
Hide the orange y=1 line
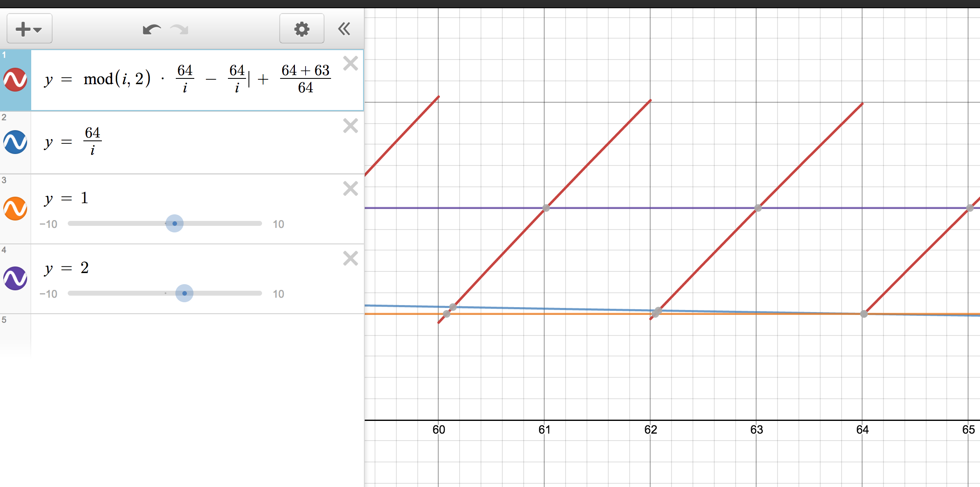pos(15,209)
